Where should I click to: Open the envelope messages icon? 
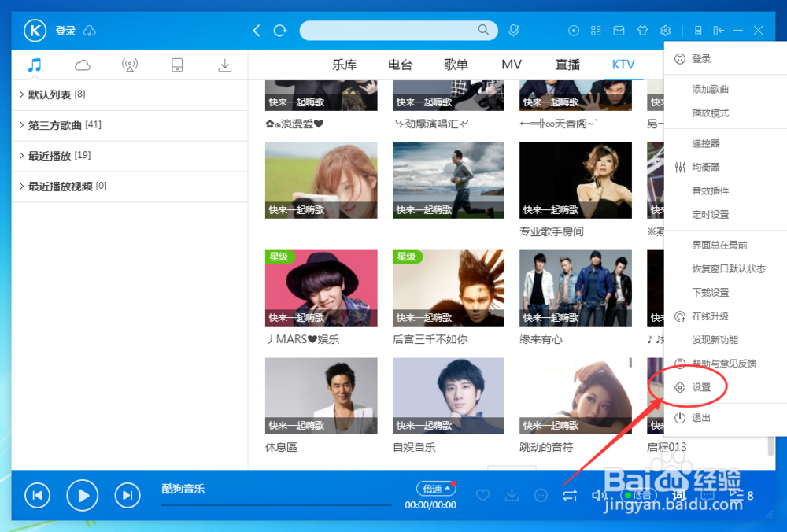pyautogui.click(x=619, y=31)
